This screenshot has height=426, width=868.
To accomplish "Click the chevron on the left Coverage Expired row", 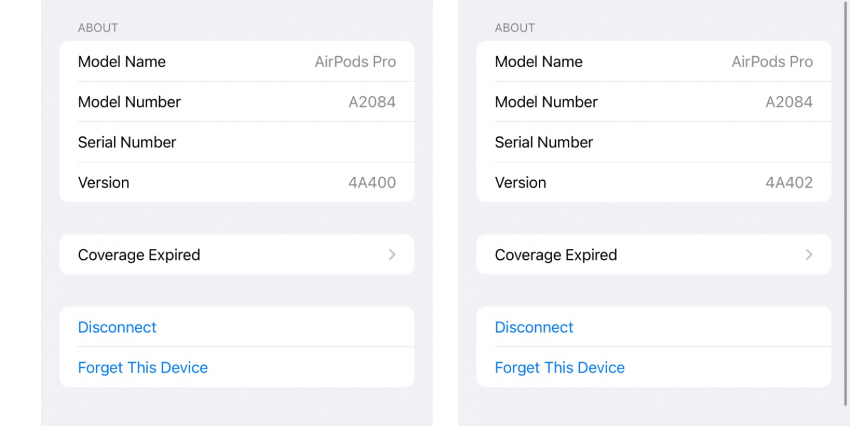I will point(392,255).
